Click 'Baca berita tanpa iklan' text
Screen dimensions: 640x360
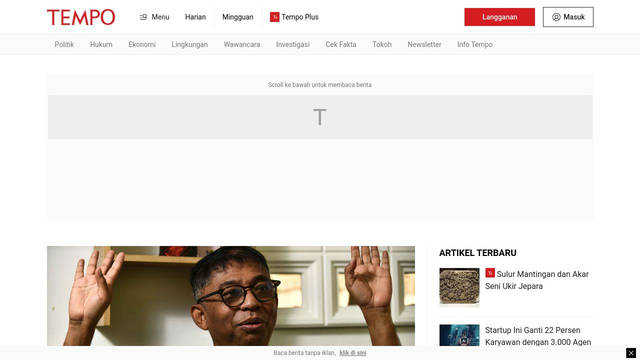[304, 353]
